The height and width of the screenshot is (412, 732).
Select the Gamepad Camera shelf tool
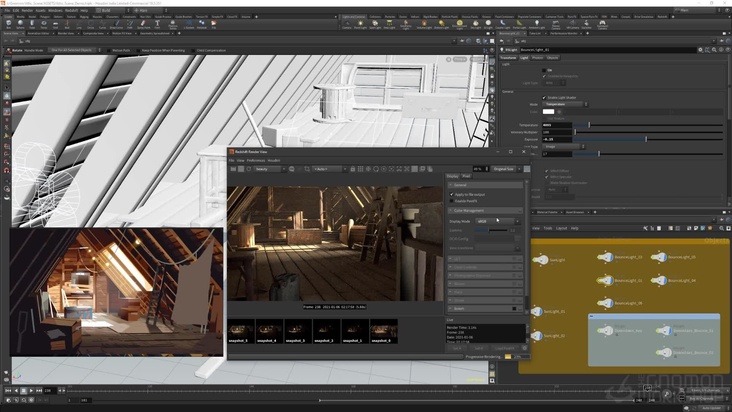pos(602,24)
